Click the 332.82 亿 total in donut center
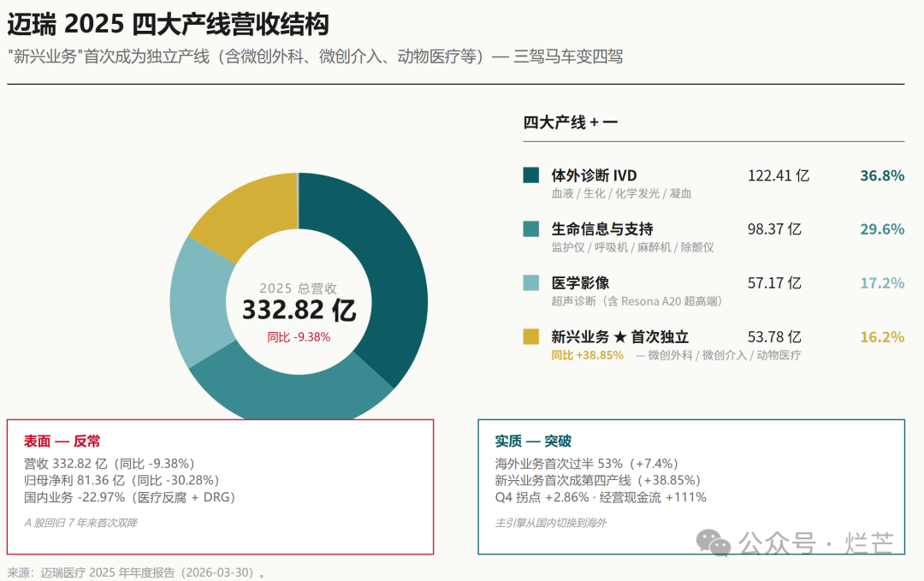 (x=299, y=310)
